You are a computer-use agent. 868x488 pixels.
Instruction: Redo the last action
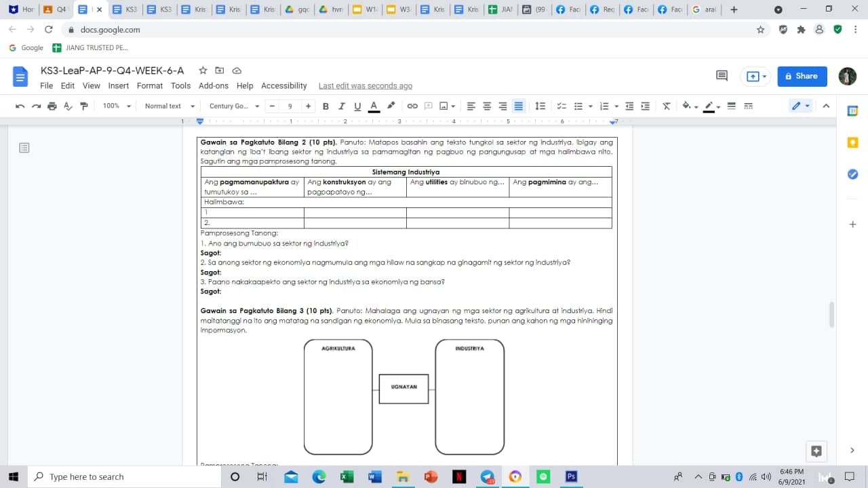pos(36,106)
